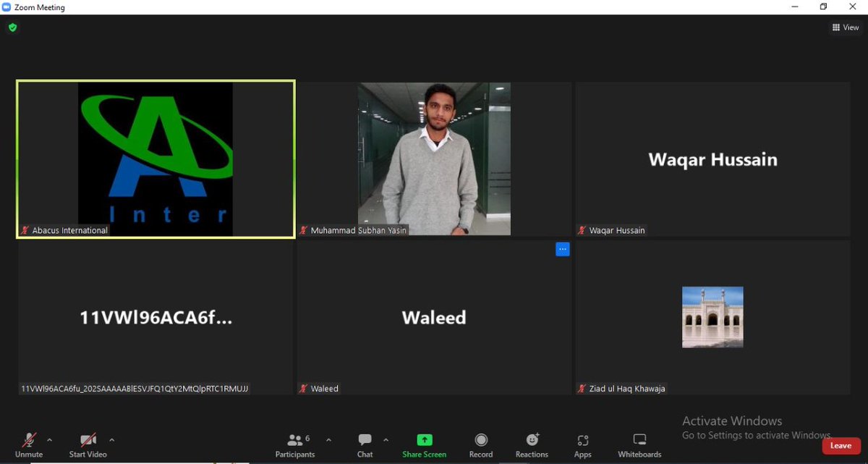Click the Unmute microphone icon

pos(29,439)
